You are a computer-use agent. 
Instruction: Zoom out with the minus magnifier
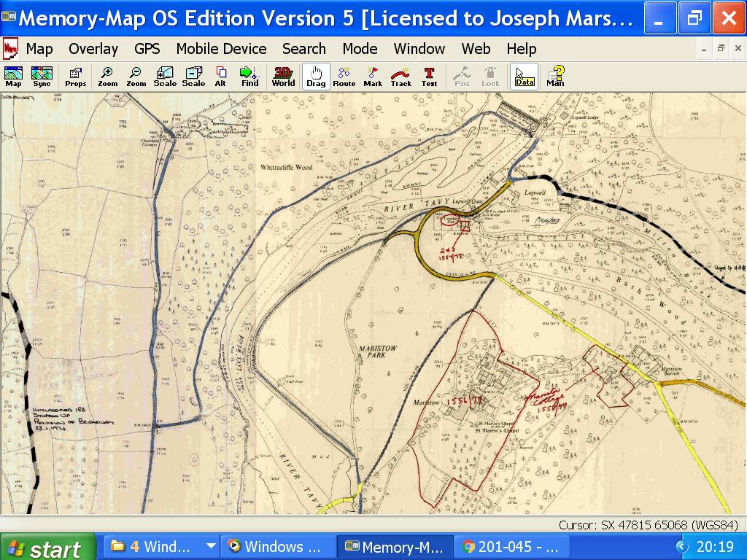[x=136, y=77]
